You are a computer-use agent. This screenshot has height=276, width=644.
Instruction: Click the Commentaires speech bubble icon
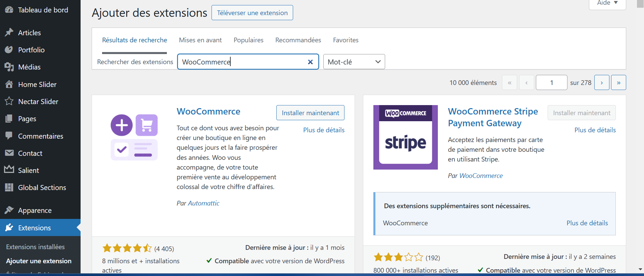[x=9, y=136]
